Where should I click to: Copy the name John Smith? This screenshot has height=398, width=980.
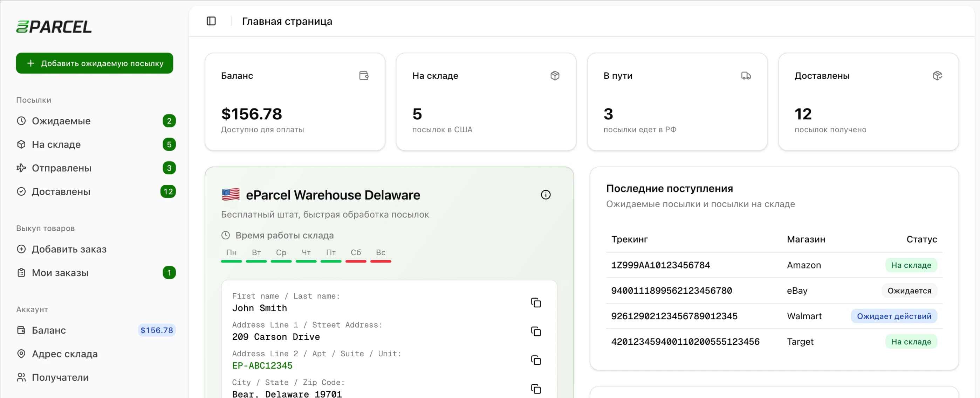[x=536, y=302]
